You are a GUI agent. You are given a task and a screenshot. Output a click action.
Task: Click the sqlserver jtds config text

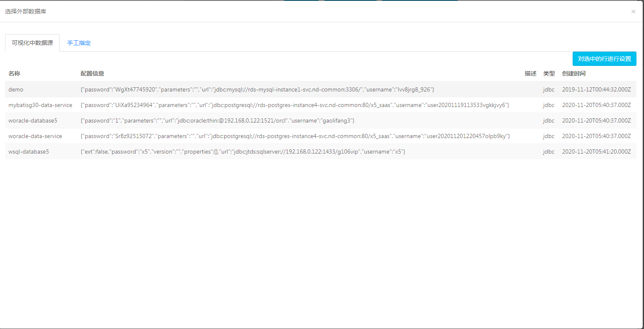[x=243, y=151]
